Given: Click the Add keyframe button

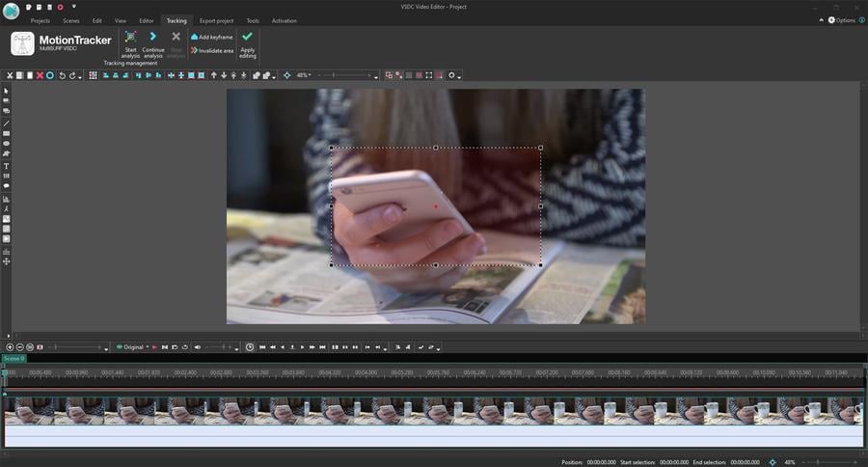Looking at the screenshot, I should tap(212, 37).
